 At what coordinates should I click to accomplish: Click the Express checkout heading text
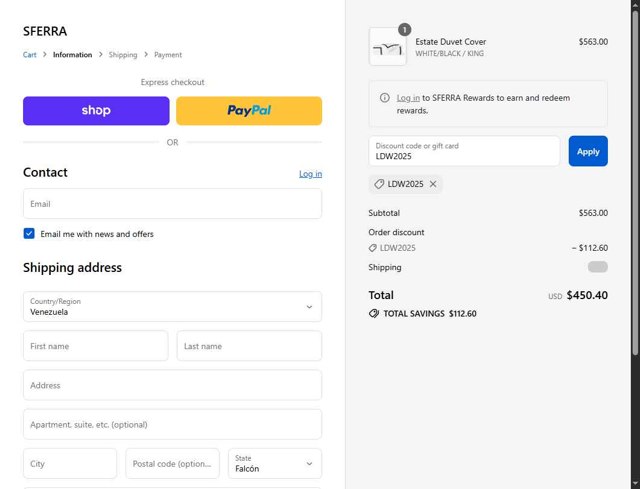tap(172, 82)
